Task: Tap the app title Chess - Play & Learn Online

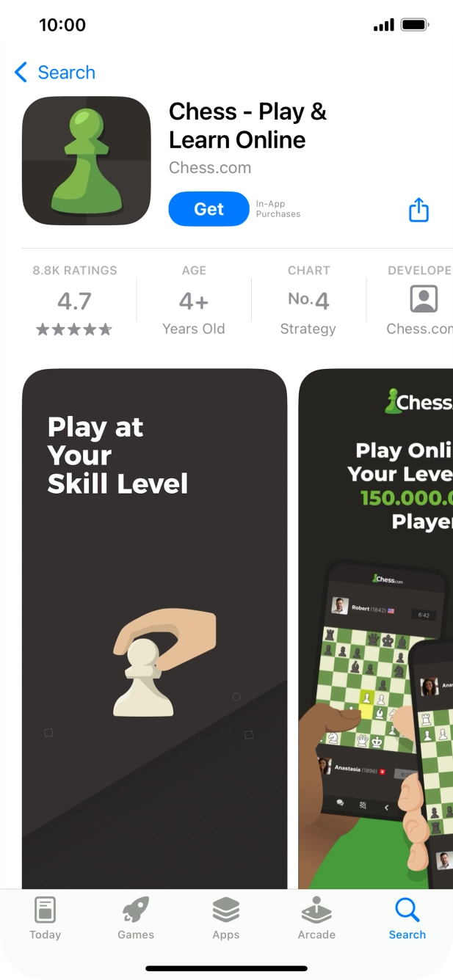Action: tap(247, 125)
